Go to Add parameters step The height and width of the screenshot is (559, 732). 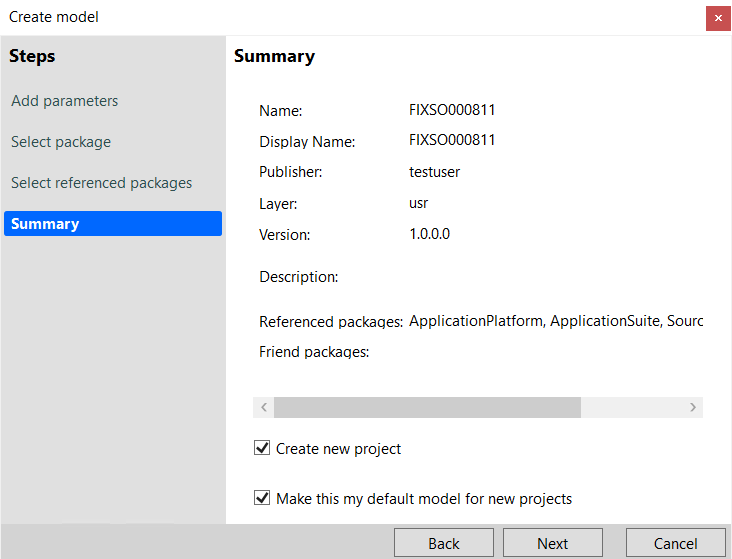coord(65,101)
